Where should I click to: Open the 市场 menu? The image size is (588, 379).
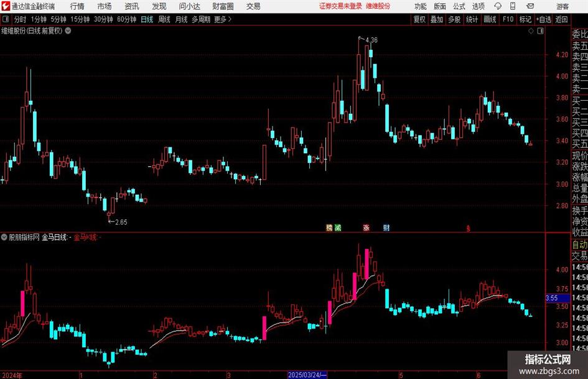105,6
